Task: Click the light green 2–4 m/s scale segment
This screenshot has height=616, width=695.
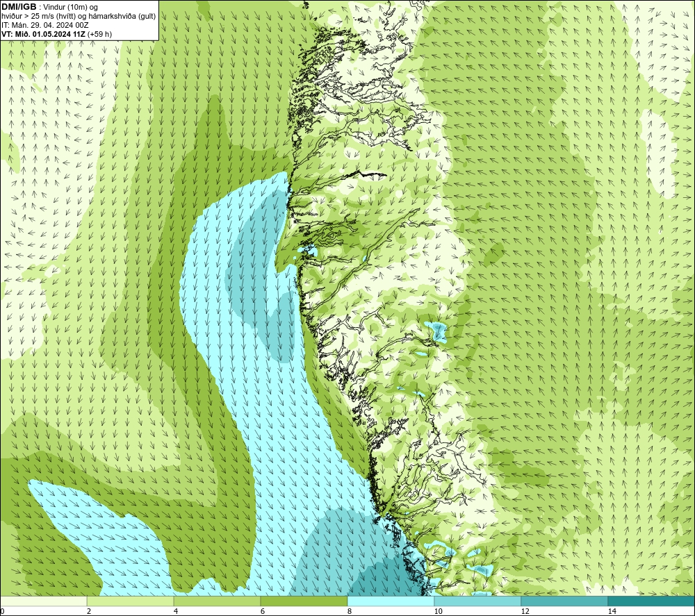Action: [131, 601]
